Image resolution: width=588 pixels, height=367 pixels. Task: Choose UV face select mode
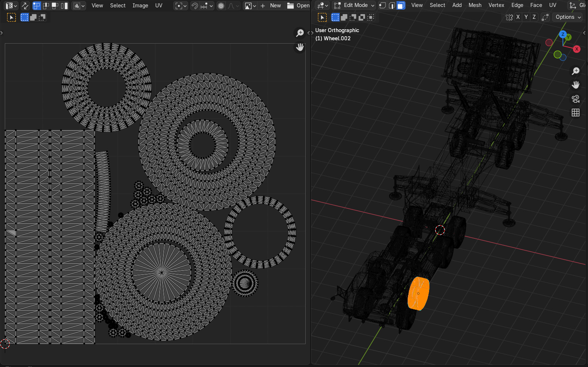(x=55, y=6)
